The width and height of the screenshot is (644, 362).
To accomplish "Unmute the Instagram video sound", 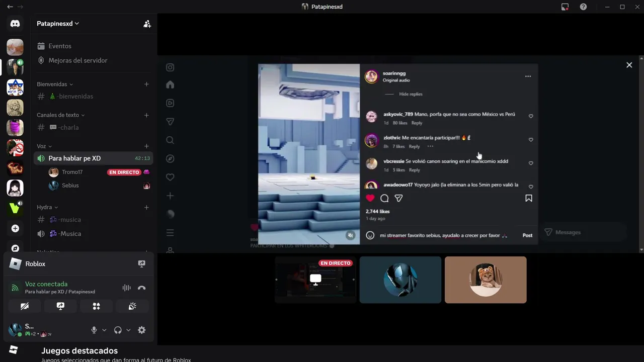I will [351, 235].
